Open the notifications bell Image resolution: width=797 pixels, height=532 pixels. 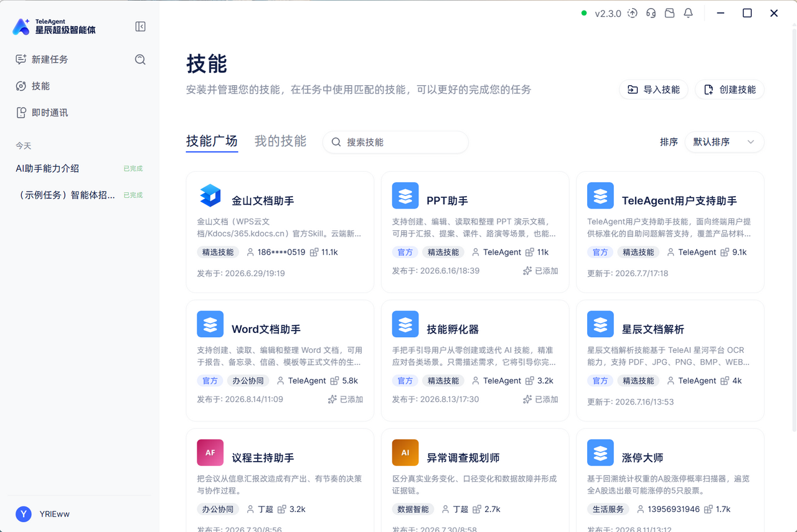689,13
